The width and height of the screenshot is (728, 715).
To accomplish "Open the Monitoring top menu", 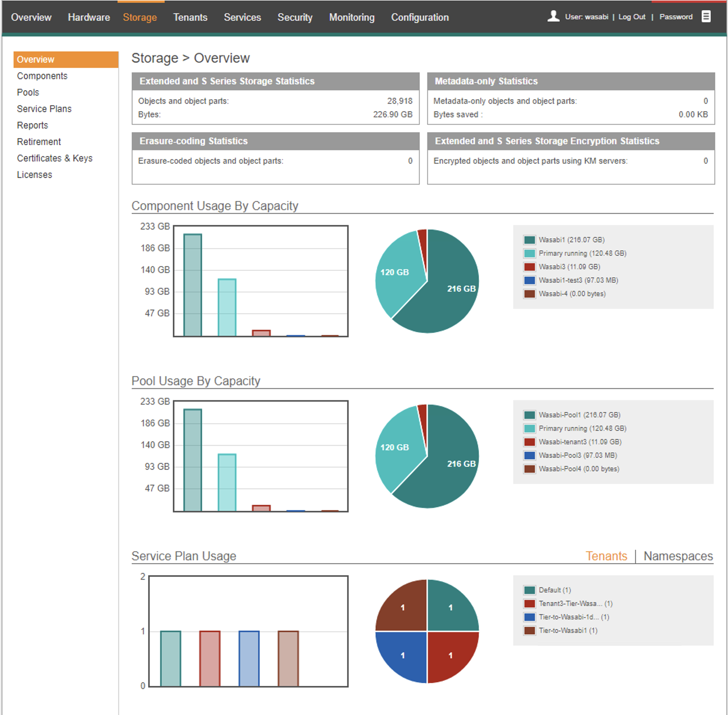I will click(x=352, y=17).
